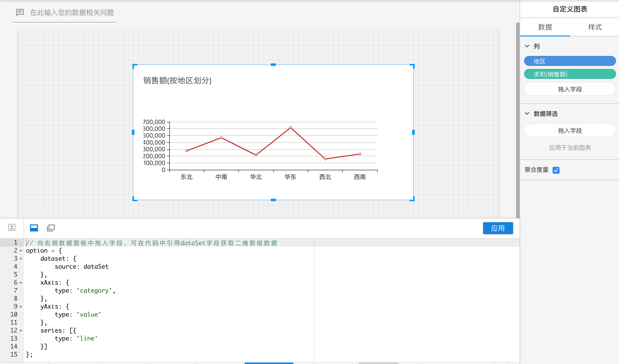The height and width of the screenshot is (364, 619).
Task: Select the 地区 blue field pill
Action: (570, 61)
